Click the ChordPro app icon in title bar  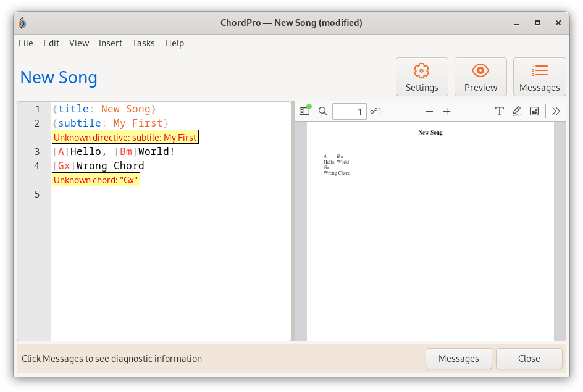(x=22, y=23)
